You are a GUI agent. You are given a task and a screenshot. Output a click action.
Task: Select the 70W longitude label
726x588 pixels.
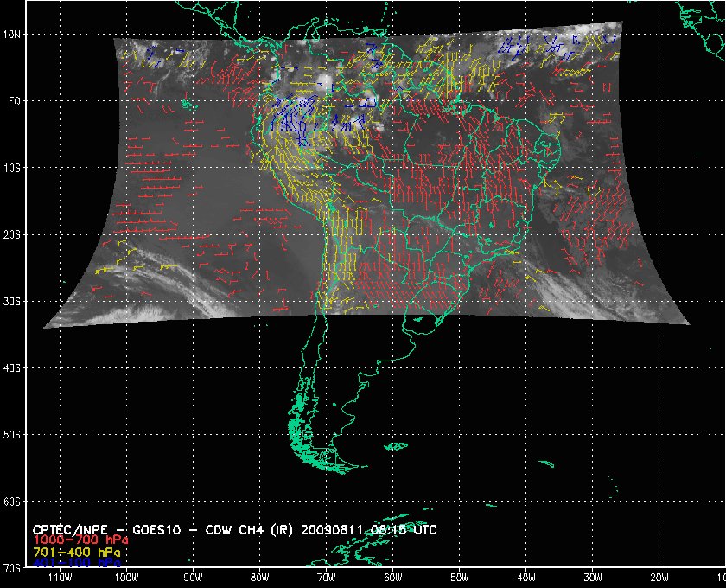point(327,578)
